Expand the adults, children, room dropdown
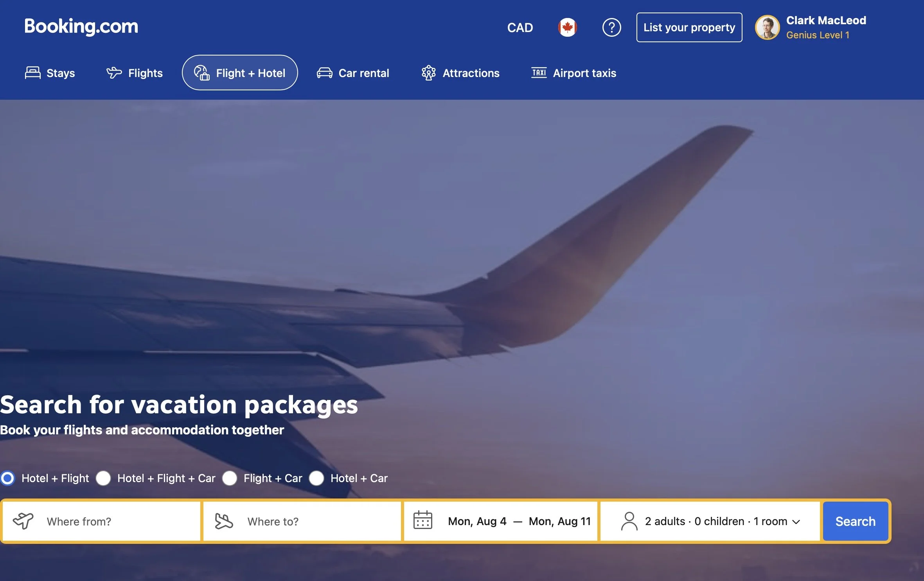The image size is (924, 581). 710,521
